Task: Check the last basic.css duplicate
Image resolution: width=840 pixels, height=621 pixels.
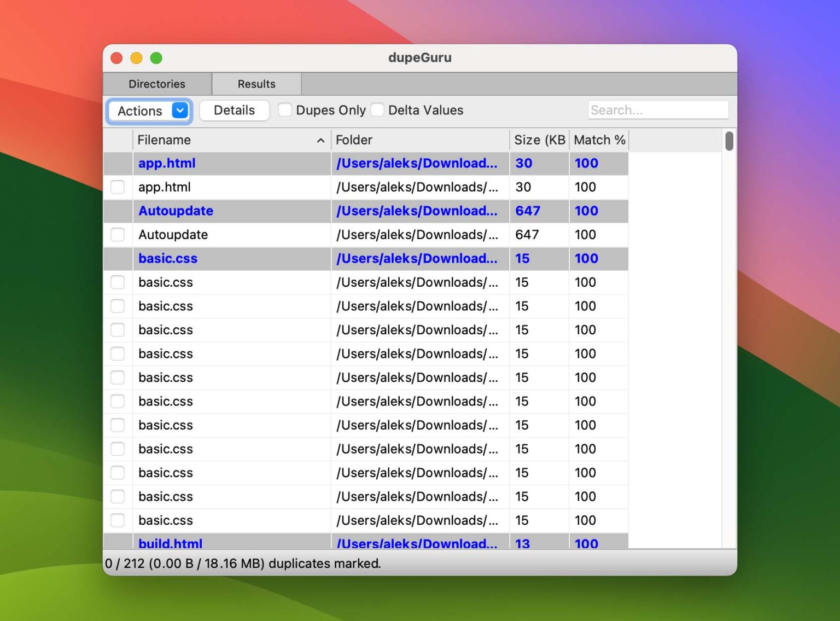Action: tap(118, 520)
